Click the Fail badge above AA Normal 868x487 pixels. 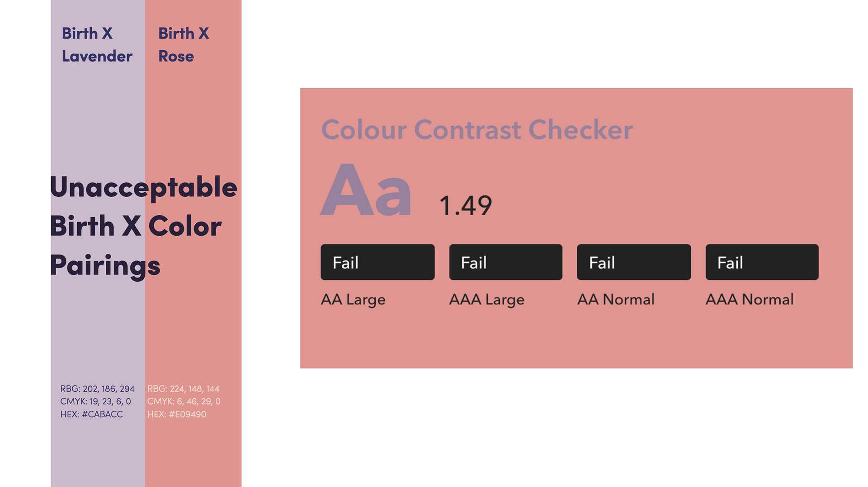[634, 262]
